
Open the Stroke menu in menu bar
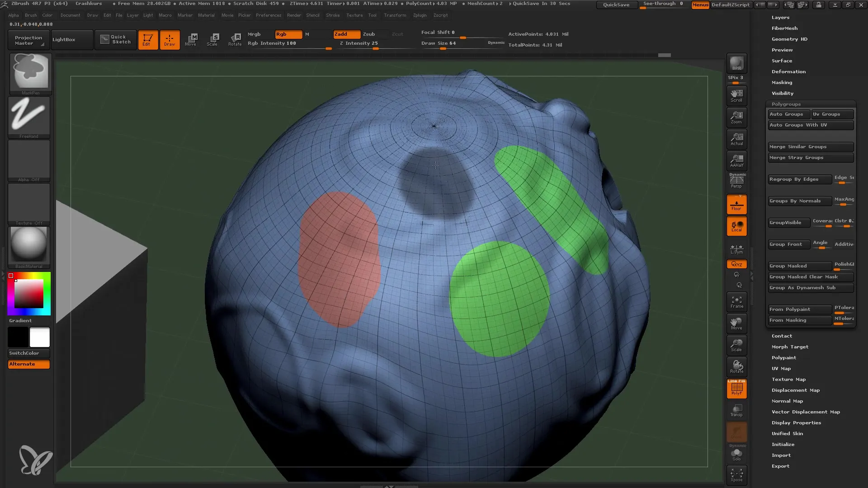[x=332, y=15]
